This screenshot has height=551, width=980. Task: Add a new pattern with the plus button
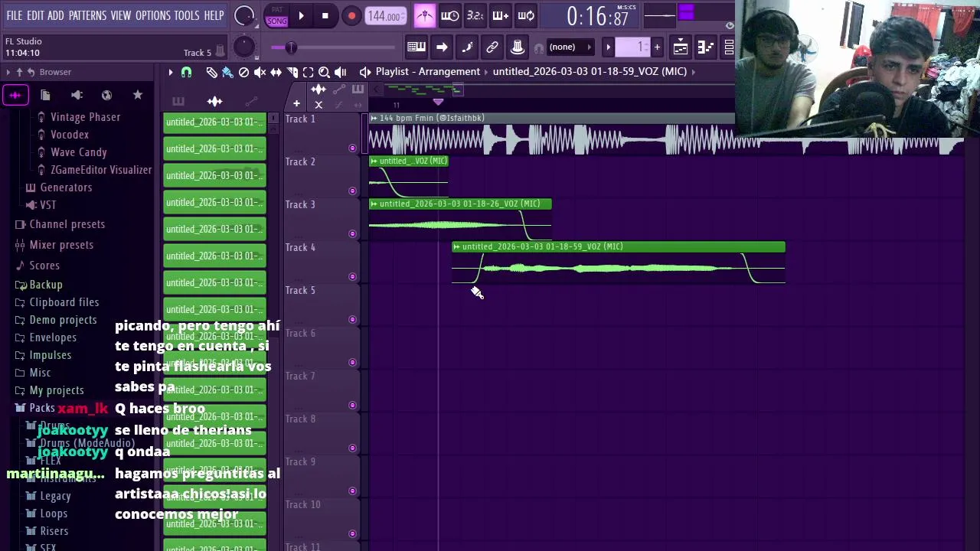[657, 47]
